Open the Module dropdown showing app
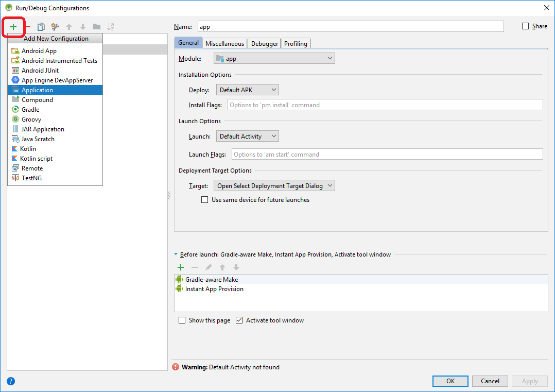 tap(274, 59)
